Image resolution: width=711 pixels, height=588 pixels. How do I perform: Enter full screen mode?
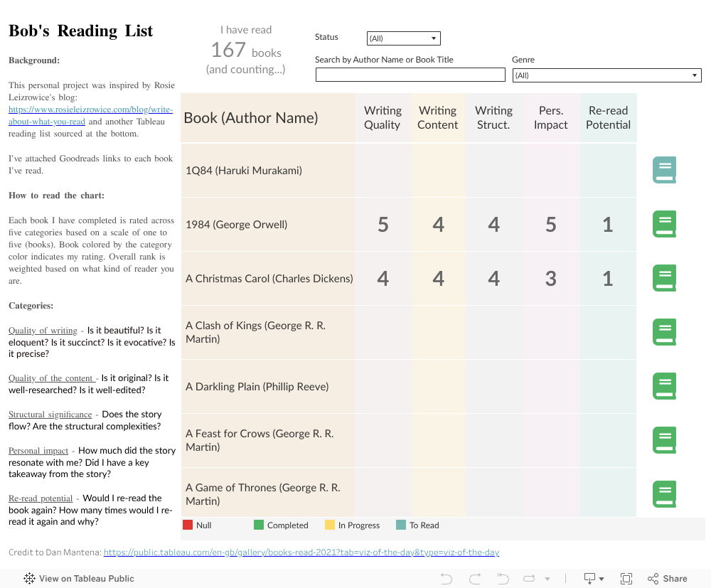click(x=626, y=579)
